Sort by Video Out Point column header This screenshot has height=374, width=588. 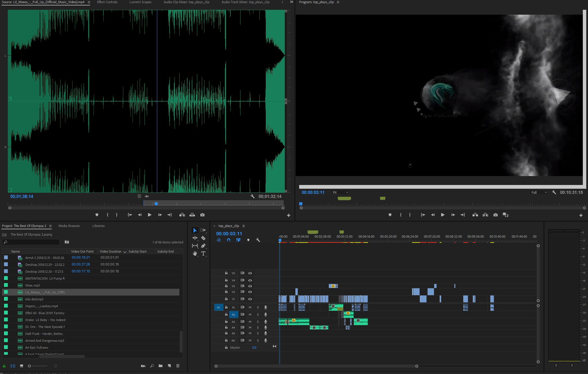82,251
